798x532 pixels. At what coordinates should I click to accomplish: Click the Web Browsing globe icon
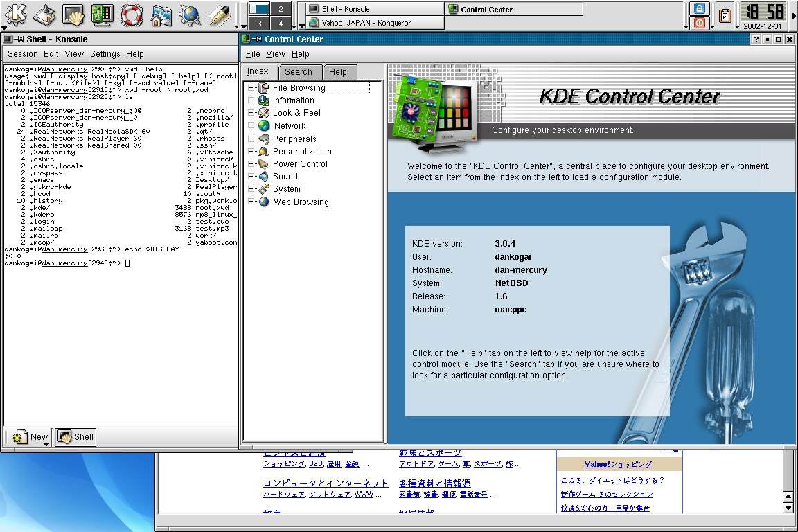pos(264,202)
